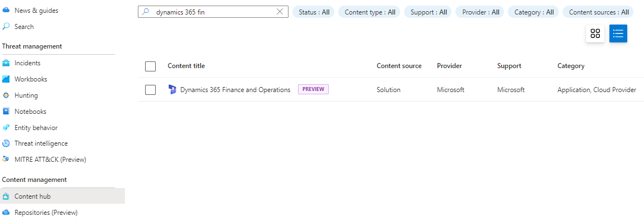Switch to grid card view

tap(595, 33)
